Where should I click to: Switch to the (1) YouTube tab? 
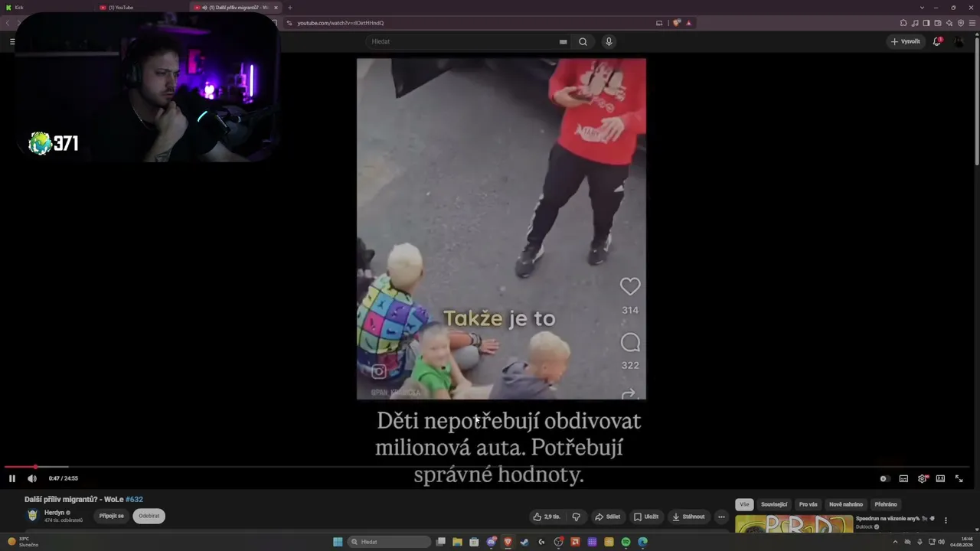point(142,8)
